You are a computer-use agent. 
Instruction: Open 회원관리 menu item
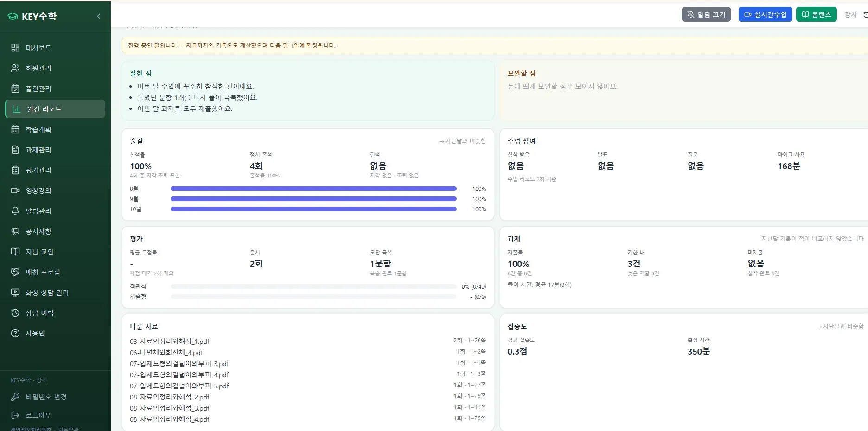click(x=55, y=68)
